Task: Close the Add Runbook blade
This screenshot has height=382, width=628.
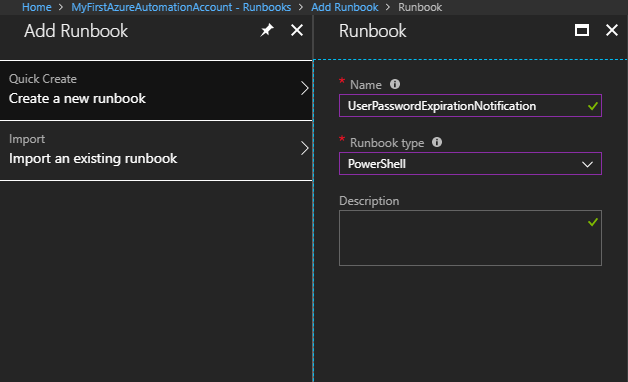Action: click(x=297, y=30)
